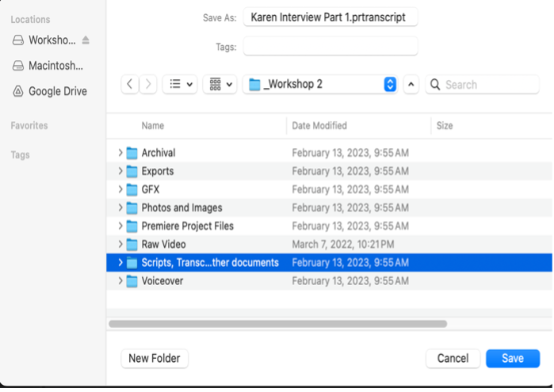
Task: Sort files by Date Modified column
Action: [x=319, y=126]
